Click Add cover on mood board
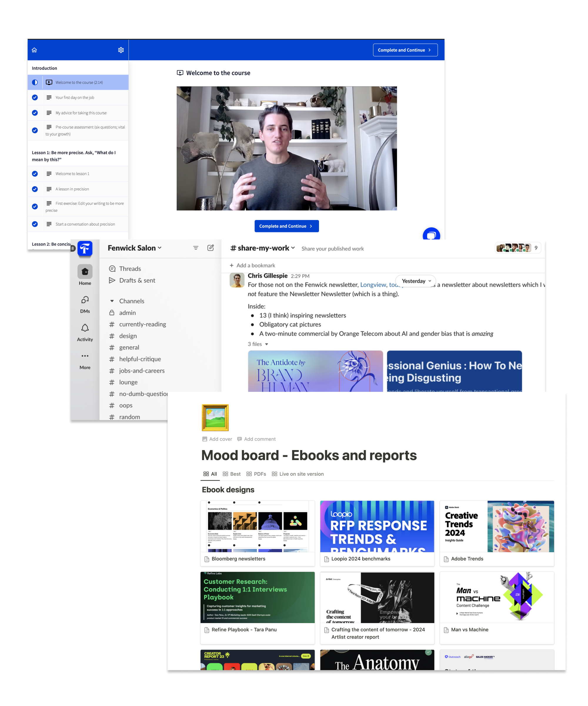 (217, 439)
